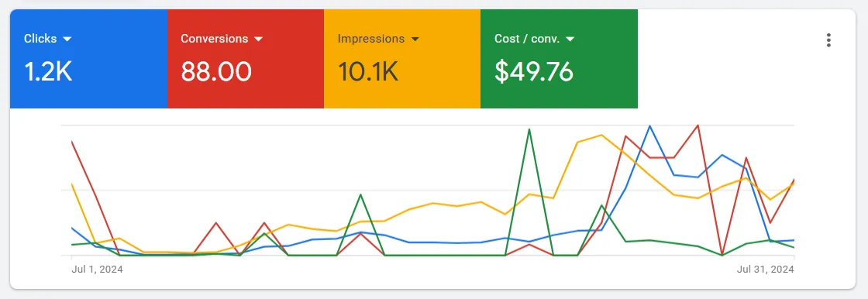This screenshot has height=299, width=868.
Task: Click the tallest green line peak
Action: [x=529, y=129]
